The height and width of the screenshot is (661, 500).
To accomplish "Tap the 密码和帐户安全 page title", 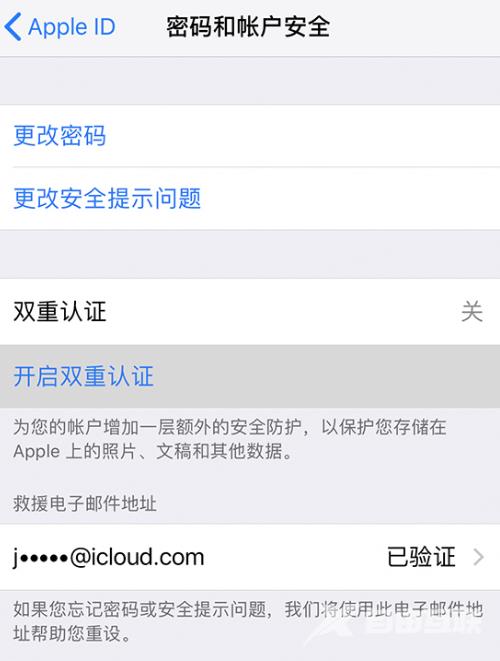I will click(x=248, y=27).
